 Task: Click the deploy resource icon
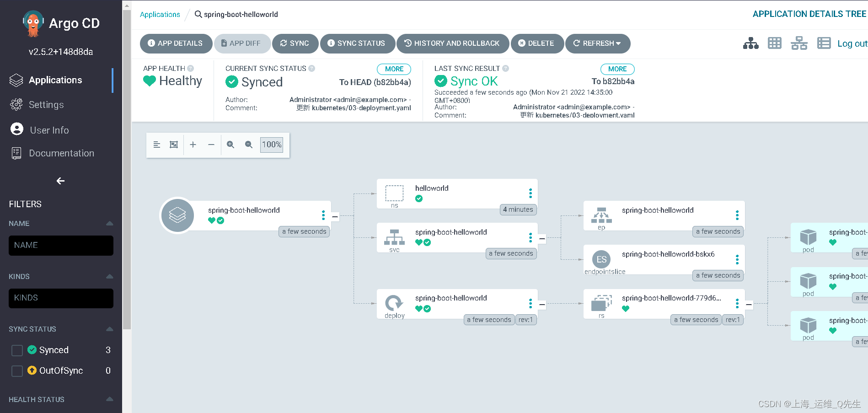click(394, 303)
